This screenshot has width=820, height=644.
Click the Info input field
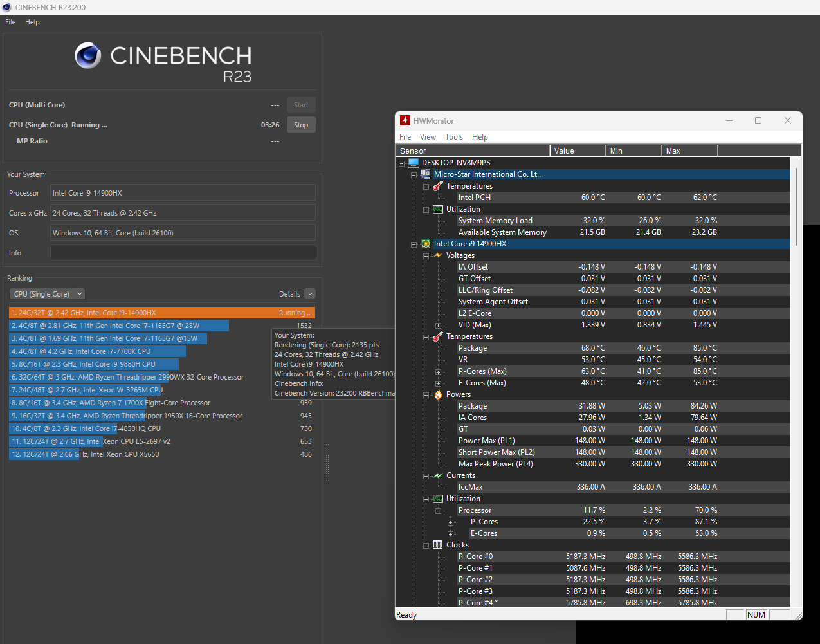(183, 253)
